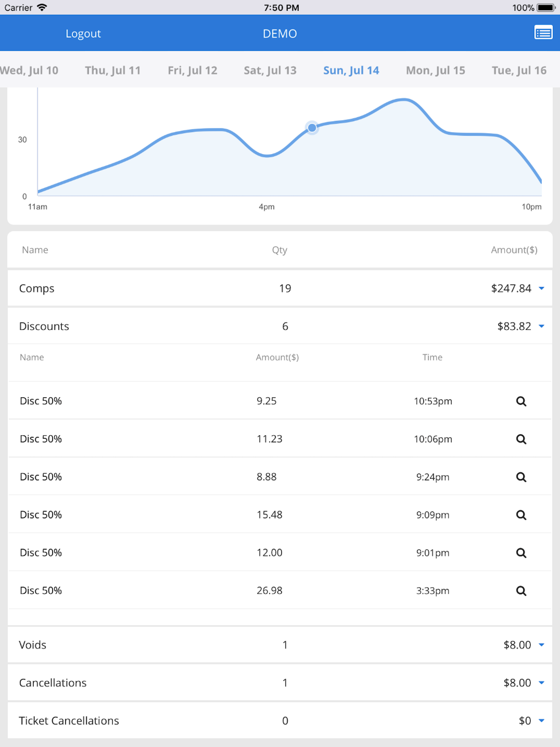Select the Mon, Jul 15 date tab
560x747 pixels.
tap(435, 70)
